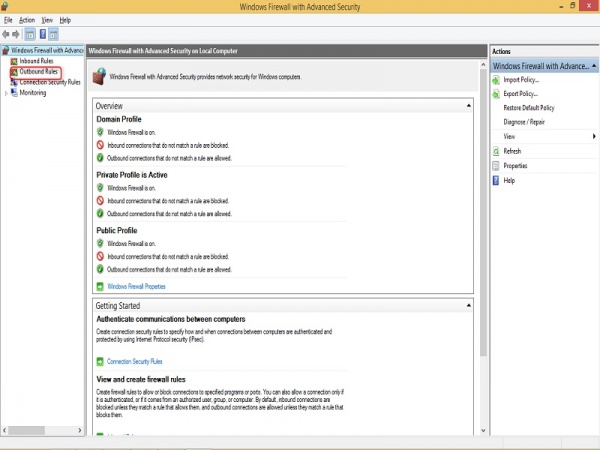Click Diagnose / Repair
The image size is (600, 450).
[524, 122]
